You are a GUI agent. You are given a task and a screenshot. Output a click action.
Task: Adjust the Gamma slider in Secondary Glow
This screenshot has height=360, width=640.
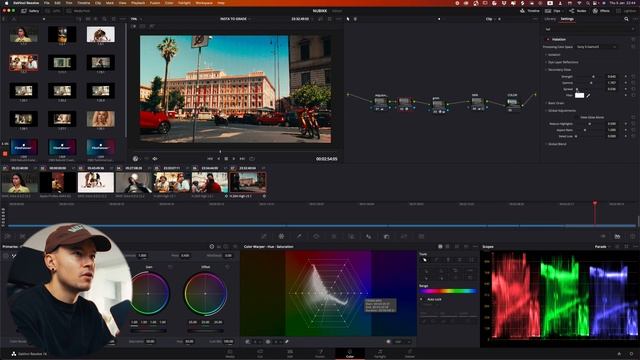(590, 83)
